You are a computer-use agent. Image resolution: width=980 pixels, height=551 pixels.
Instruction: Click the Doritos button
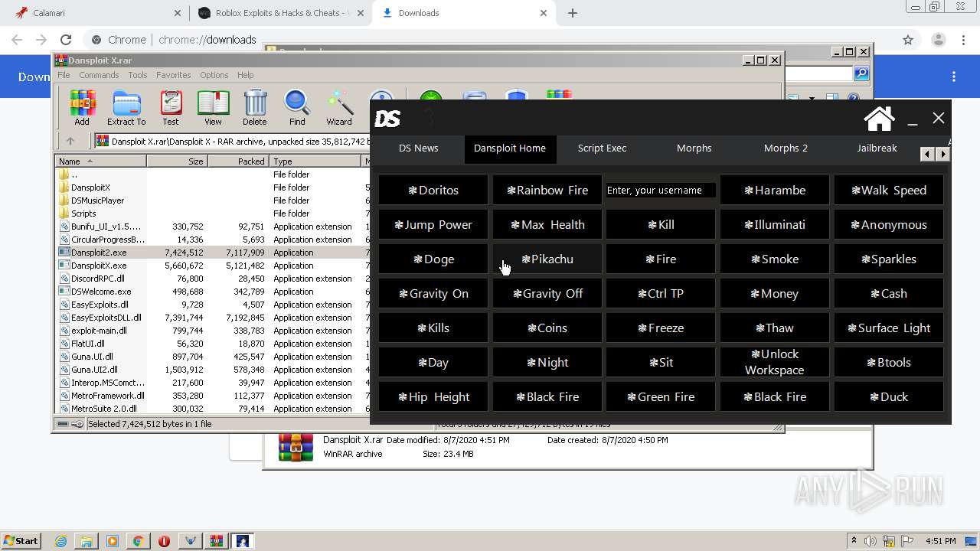click(x=433, y=191)
